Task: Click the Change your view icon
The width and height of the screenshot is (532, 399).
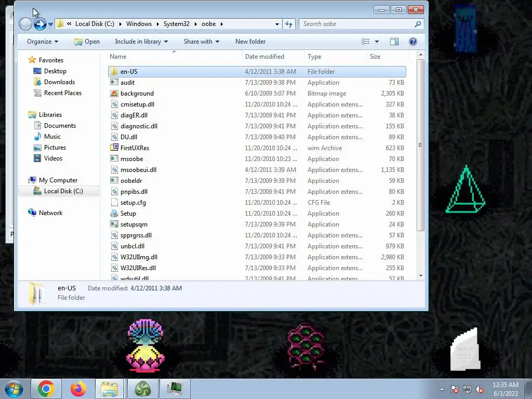Action: coord(366,42)
